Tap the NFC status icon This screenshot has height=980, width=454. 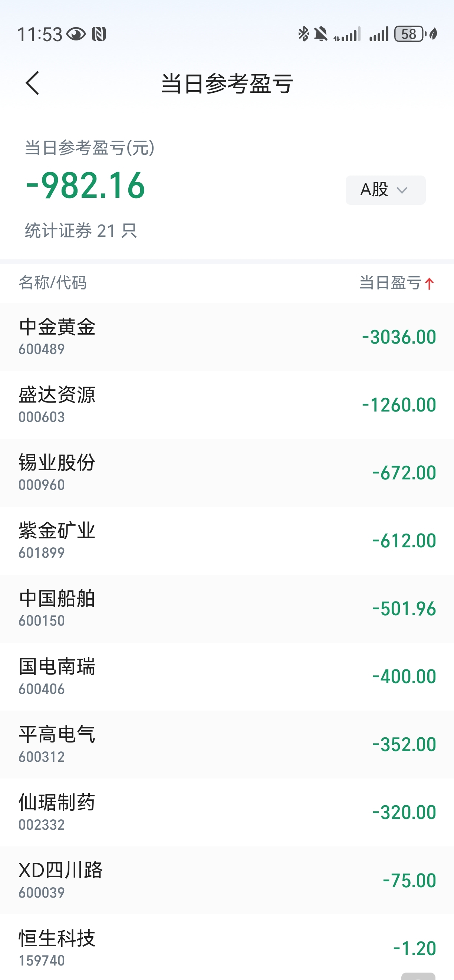99,34
